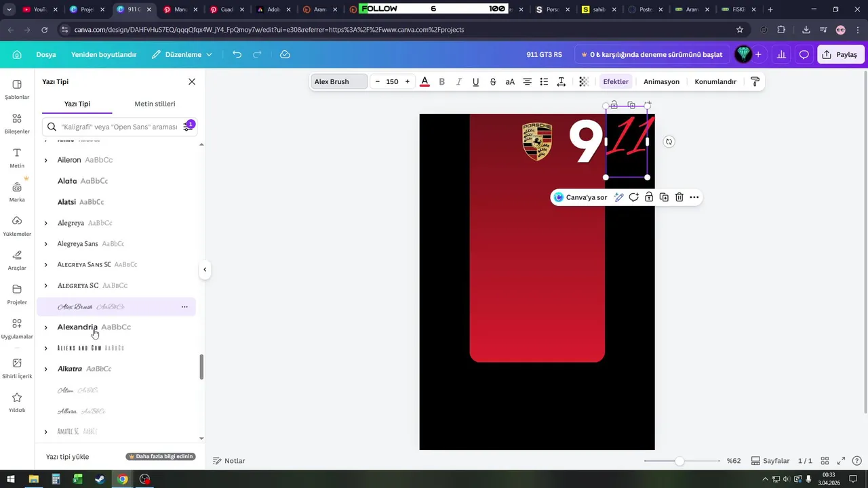
Task: Open the font filter options icon
Action: 188,127
